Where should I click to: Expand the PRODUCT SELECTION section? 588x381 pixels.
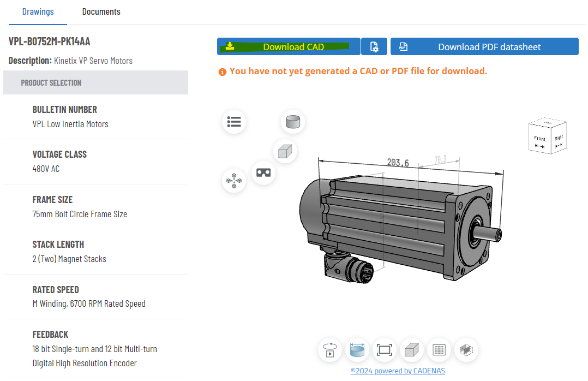tap(95, 82)
